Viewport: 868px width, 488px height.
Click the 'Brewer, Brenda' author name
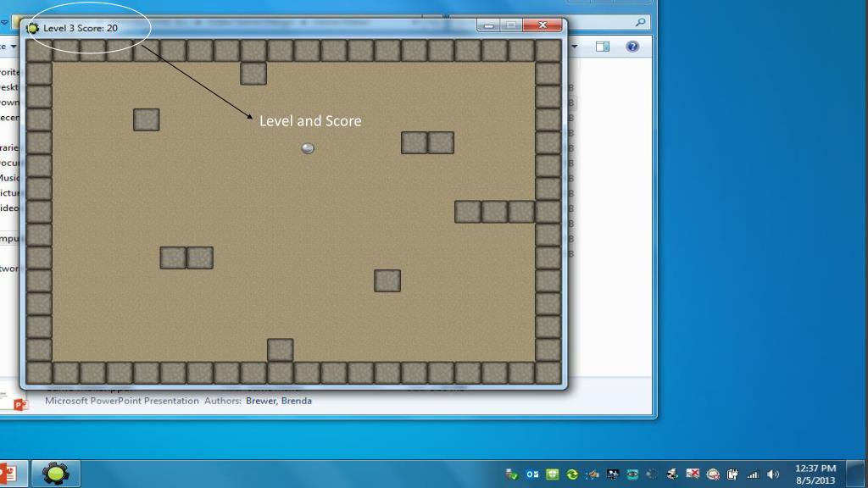278,401
